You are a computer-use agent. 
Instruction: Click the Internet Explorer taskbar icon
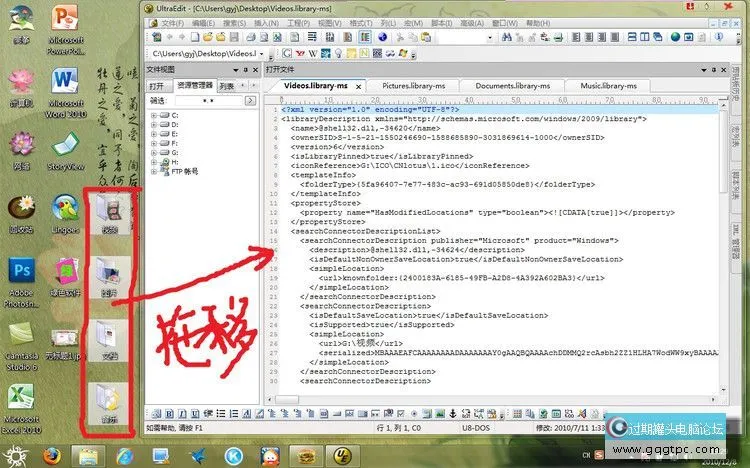point(124,456)
